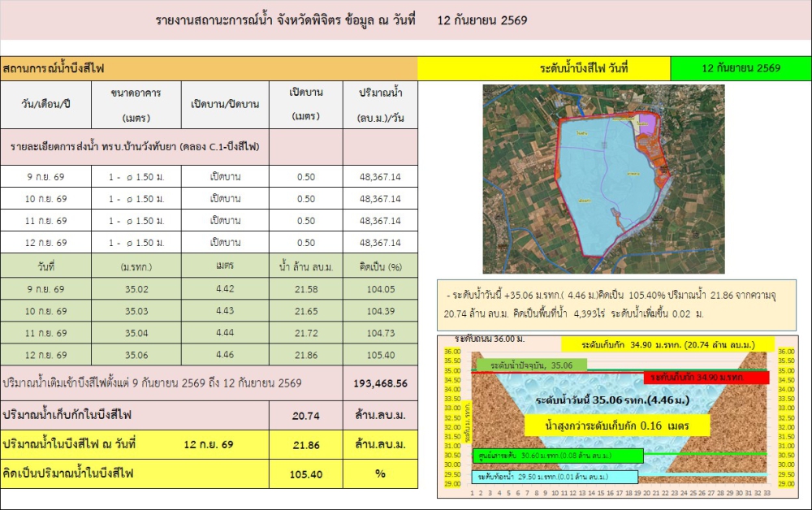Select the วัน/เดือน/ปี column header
This screenshot has height=510, width=812.
(x=46, y=105)
